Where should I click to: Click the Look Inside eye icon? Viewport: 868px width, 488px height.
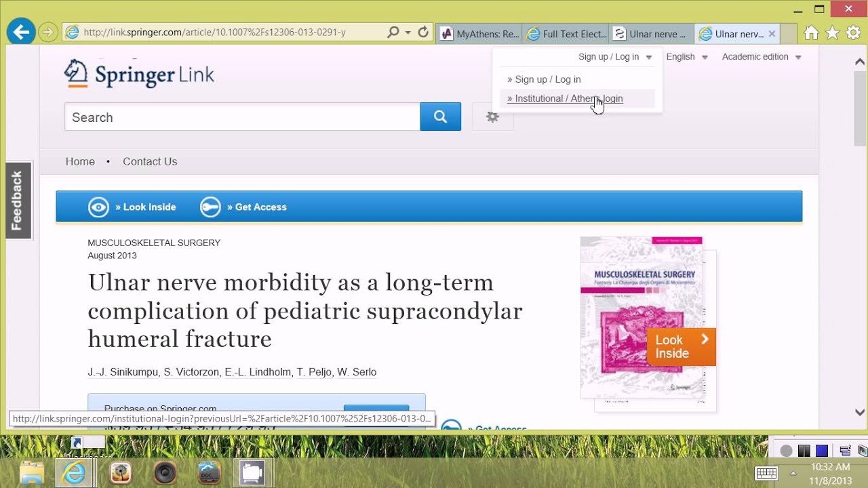point(98,207)
